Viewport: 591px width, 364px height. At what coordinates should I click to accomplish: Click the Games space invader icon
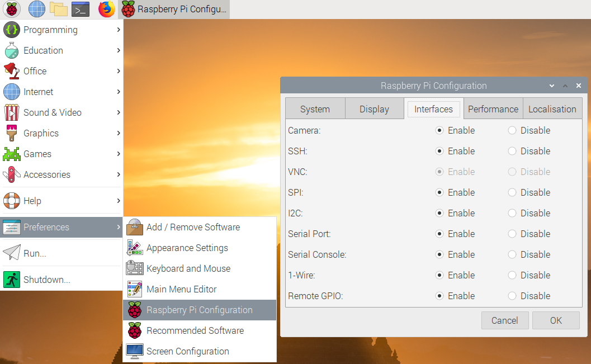point(12,154)
